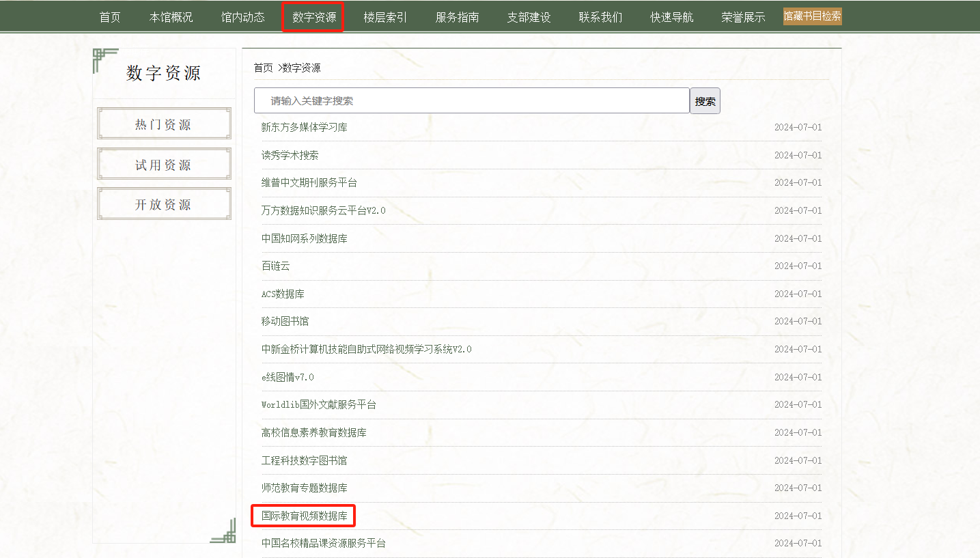Select the 开放资源 sidebar category

pyautogui.click(x=164, y=204)
